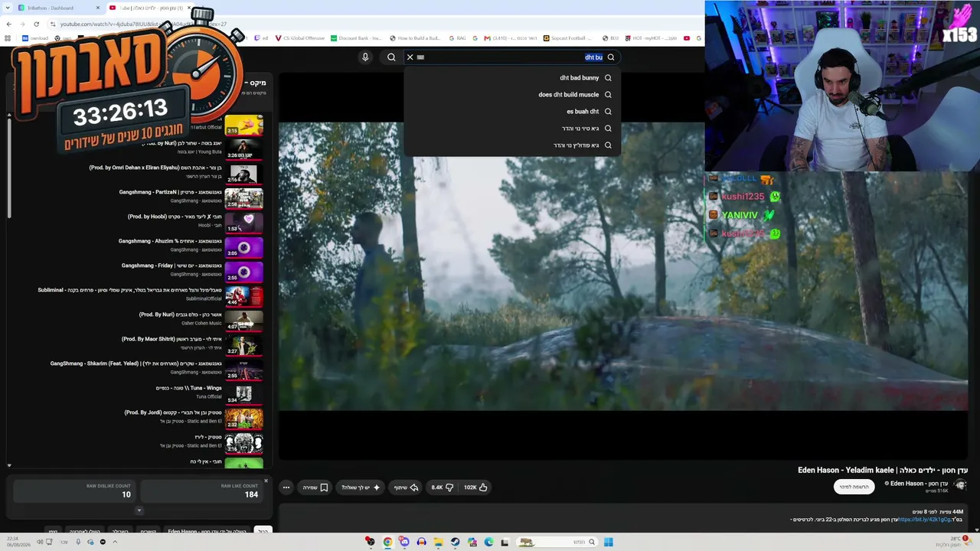Screen dimensions: 980x551
Task: Open the bit.ly link in the description
Action: click(x=925, y=520)
